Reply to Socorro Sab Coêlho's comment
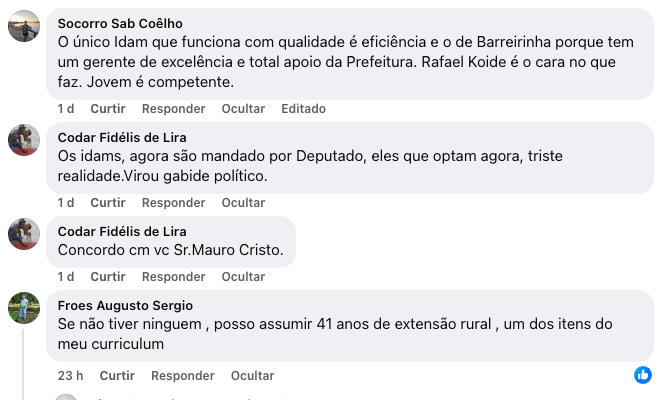The height and width of the screenshot is (400, 667). (173, 108)
